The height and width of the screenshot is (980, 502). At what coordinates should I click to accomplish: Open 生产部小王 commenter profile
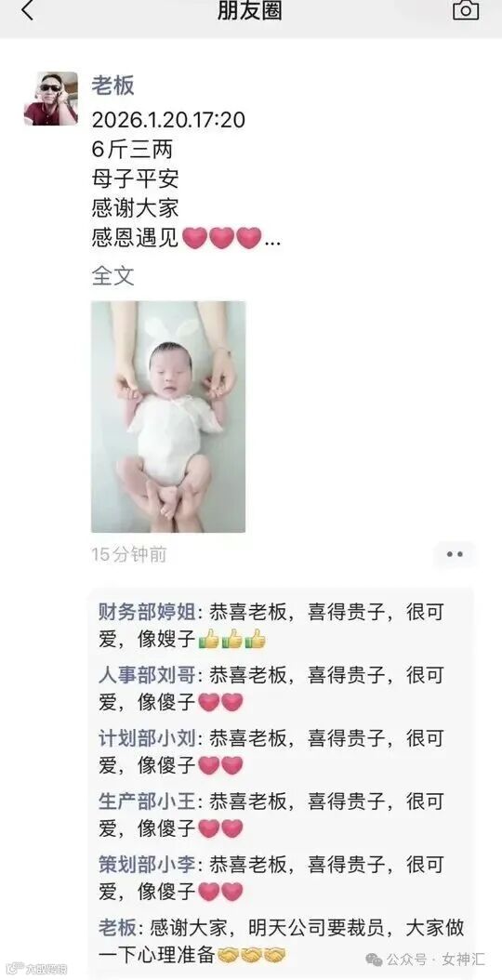tap(147, 801)
